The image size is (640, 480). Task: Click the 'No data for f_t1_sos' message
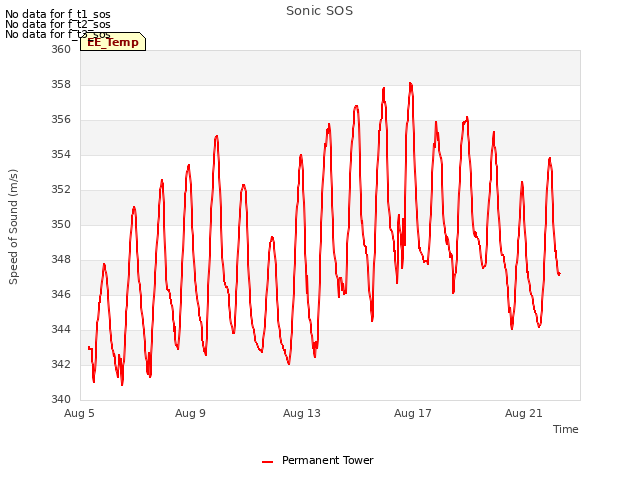pos(58,14)
